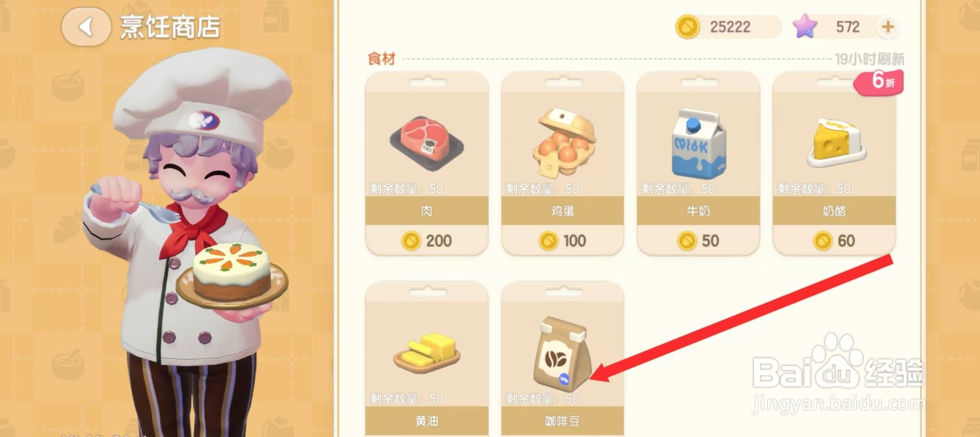
Task: Click the 咖啡豆 item name label
Action: coord(562,421)
